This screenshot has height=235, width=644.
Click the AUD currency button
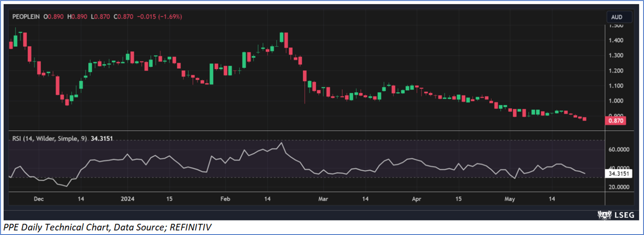[619, 17]
